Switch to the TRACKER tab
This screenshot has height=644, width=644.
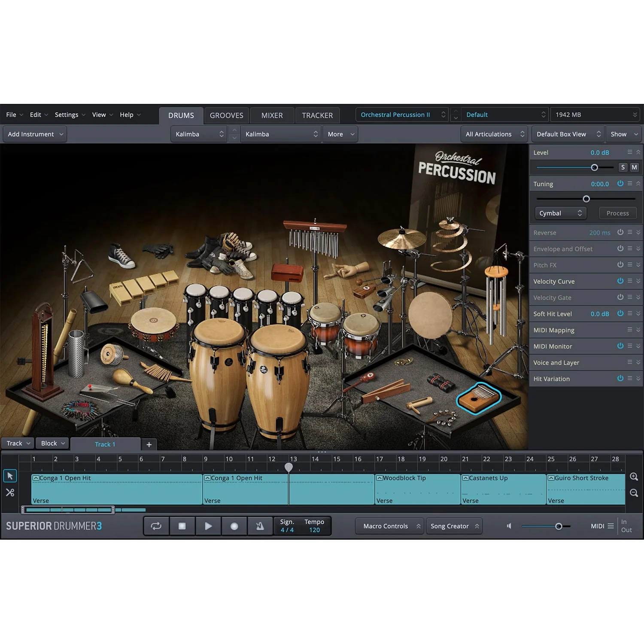[317, 115]
